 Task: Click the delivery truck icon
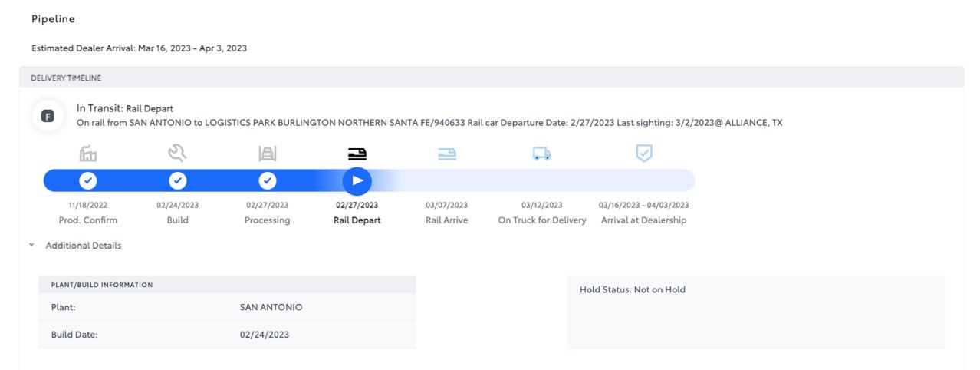tap(541, 154)
